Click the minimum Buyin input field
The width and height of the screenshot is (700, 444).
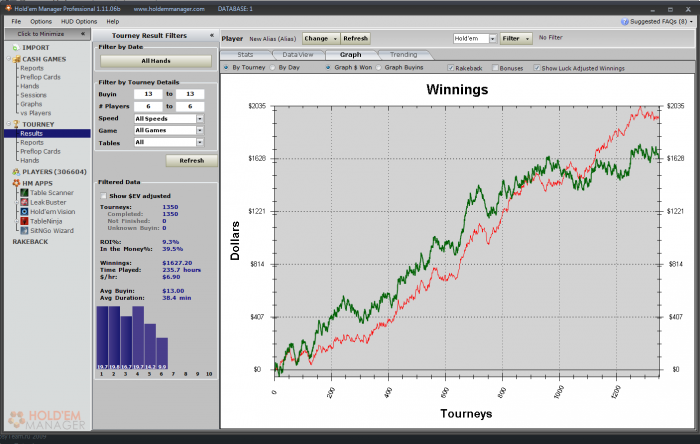(148, 94)
